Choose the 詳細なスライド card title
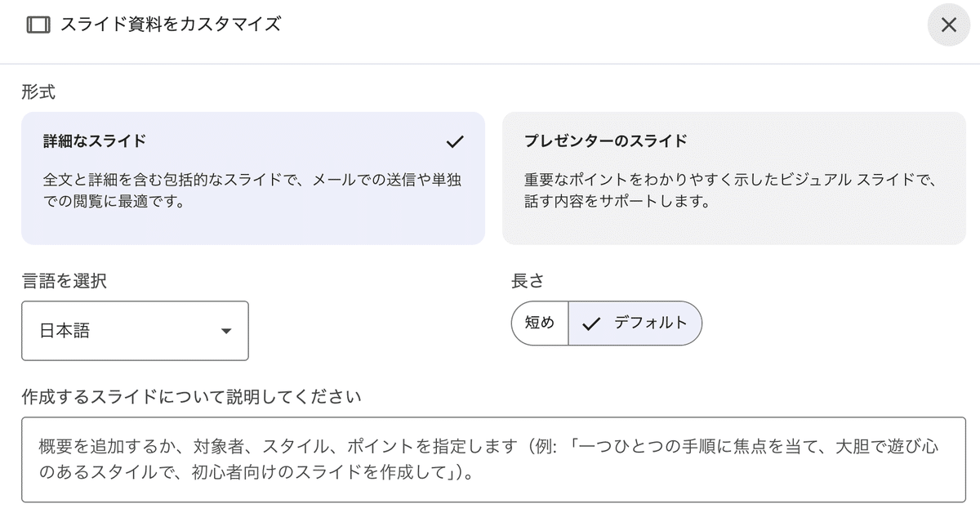 (95, 141)
